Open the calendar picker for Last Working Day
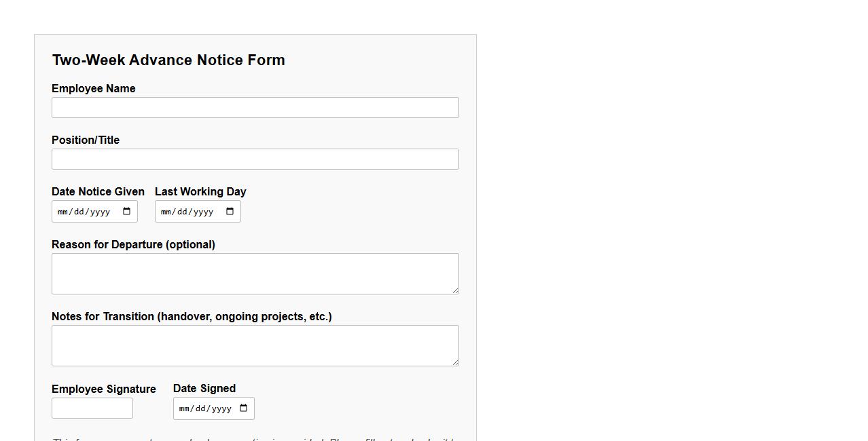The width and height of the screenshot is (868, 441). (229, 211)
